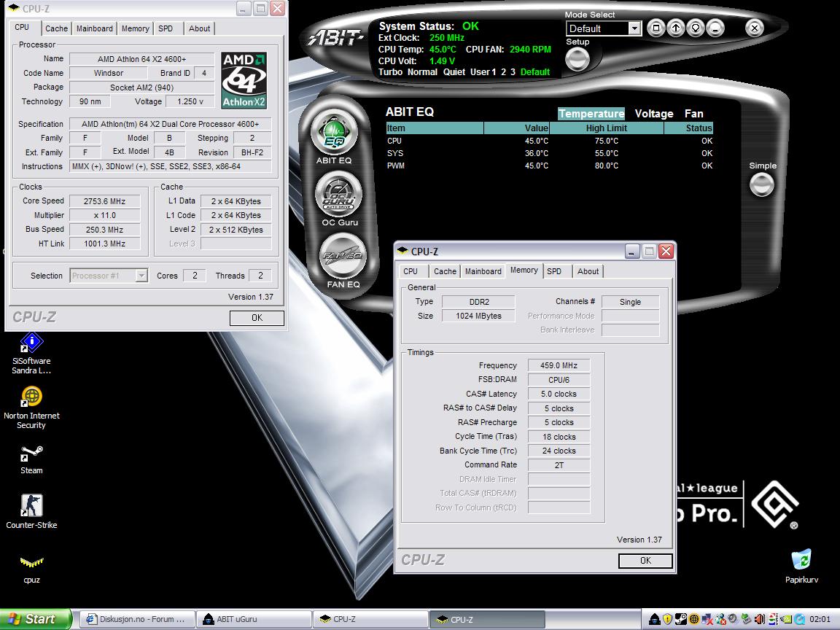Select the Voltage tab in ABIT EQ
This screenshot has height=630, width=840.
point(654,114)
